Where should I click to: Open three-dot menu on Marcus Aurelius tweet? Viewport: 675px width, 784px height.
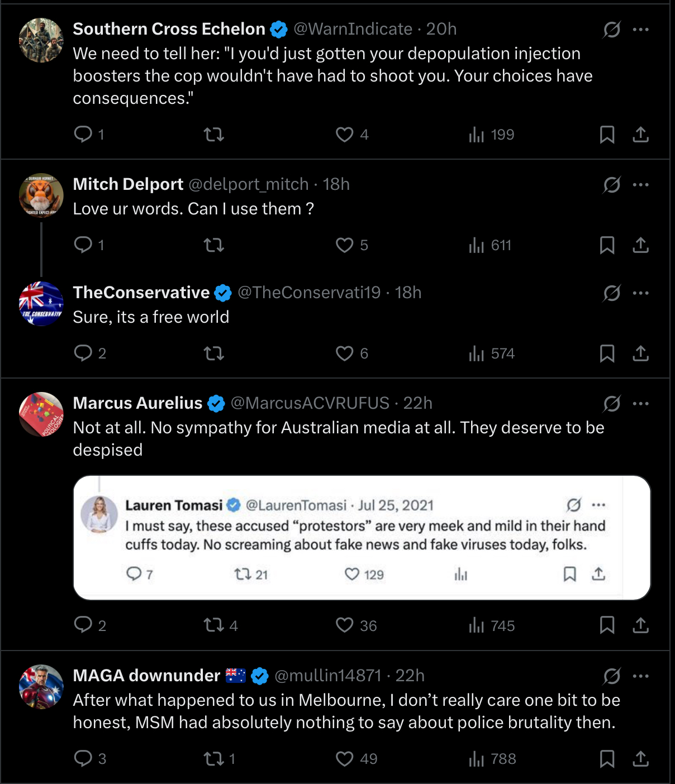(x=641, y=403)
